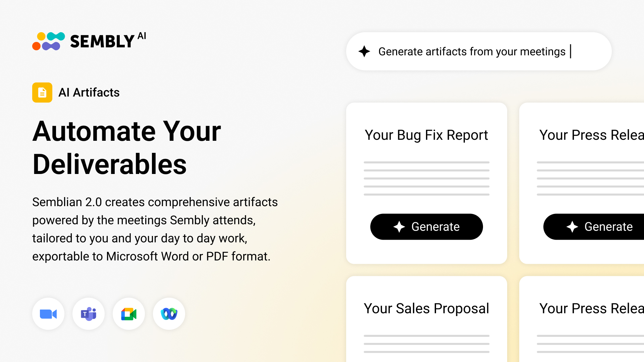
Task: Click the Zoom meeting platform icon
Action: [48, 314]
